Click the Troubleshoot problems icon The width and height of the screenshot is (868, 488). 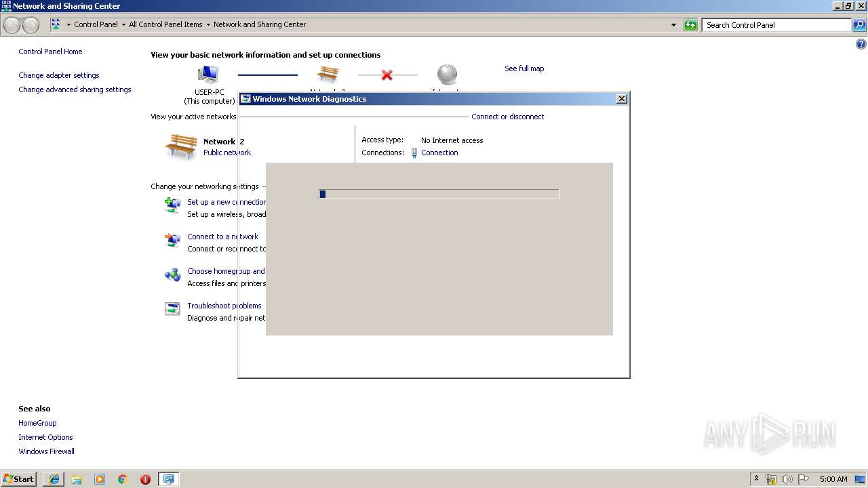click(x=173, y=309)
